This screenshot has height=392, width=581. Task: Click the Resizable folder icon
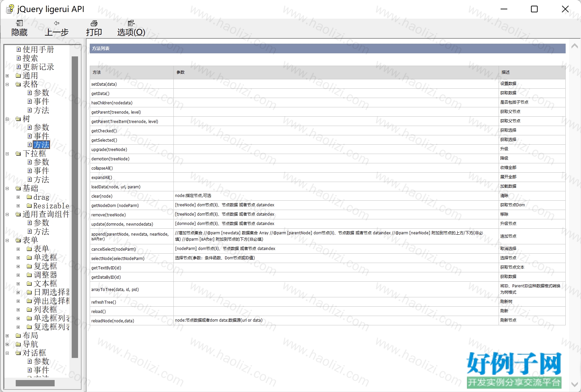(x=29, y=206)
